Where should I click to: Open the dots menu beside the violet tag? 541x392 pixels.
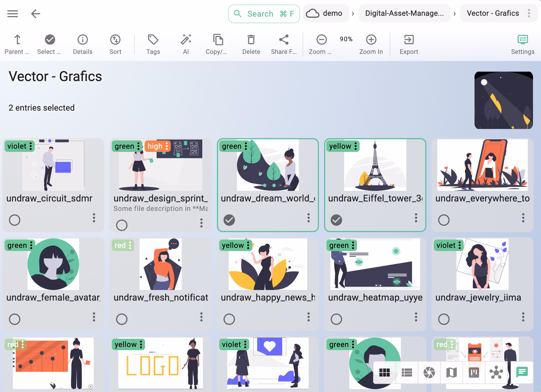[x=31, y=146]
